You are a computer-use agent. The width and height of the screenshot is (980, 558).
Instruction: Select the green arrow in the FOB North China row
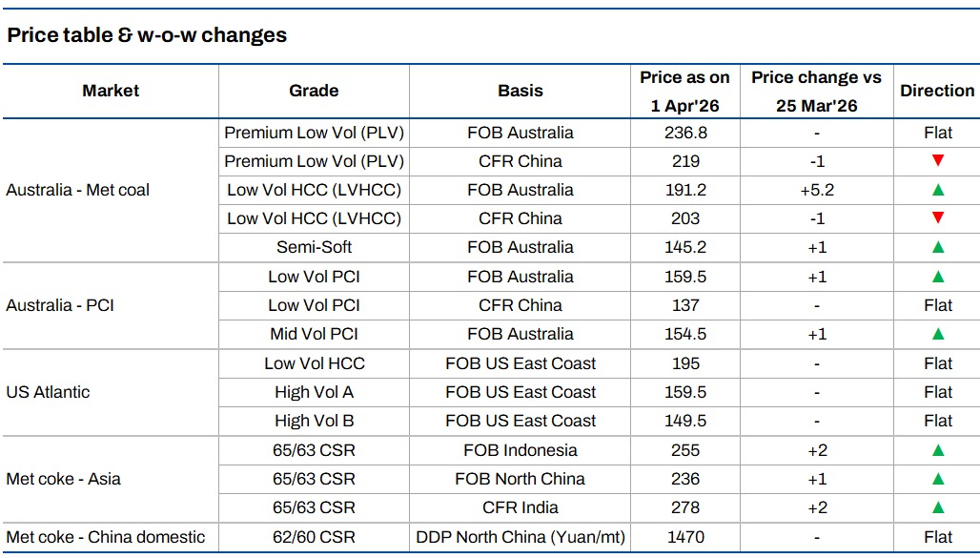point(937,479)
